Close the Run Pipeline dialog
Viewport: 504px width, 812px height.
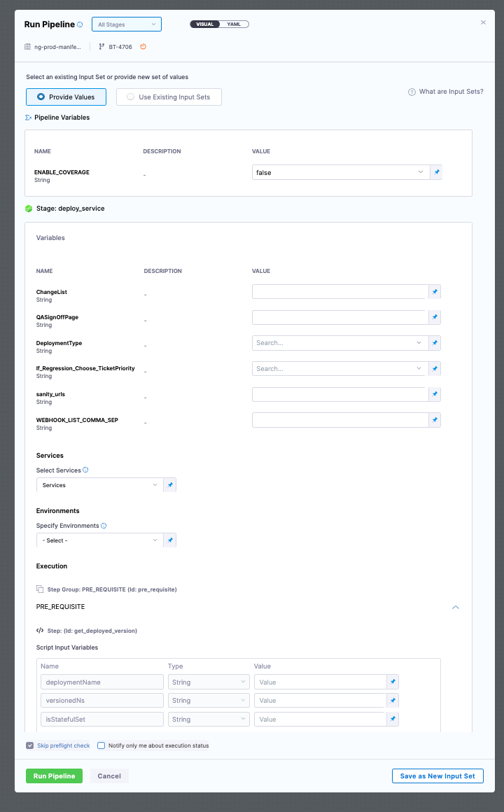[483, 22]
